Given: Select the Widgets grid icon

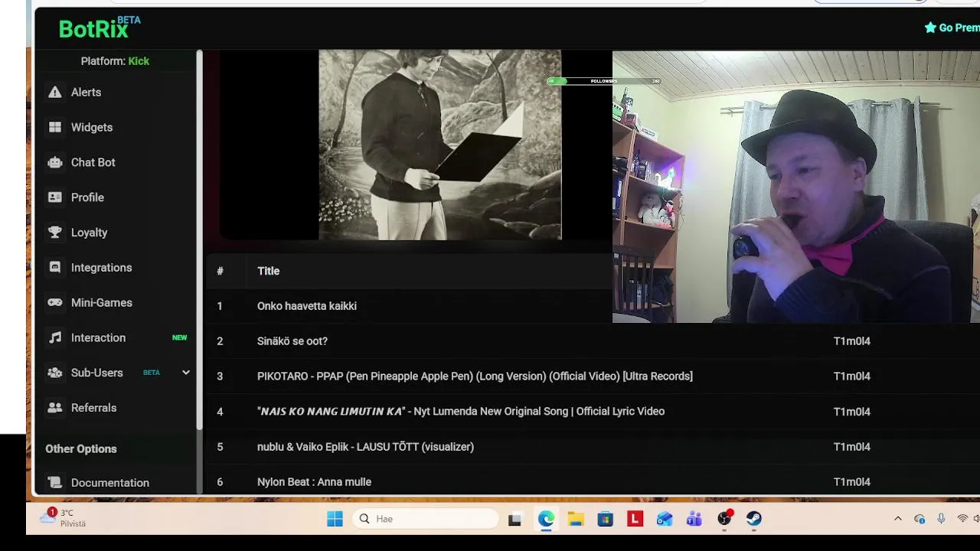Looking at the screenshot, I should click(54, 127).
